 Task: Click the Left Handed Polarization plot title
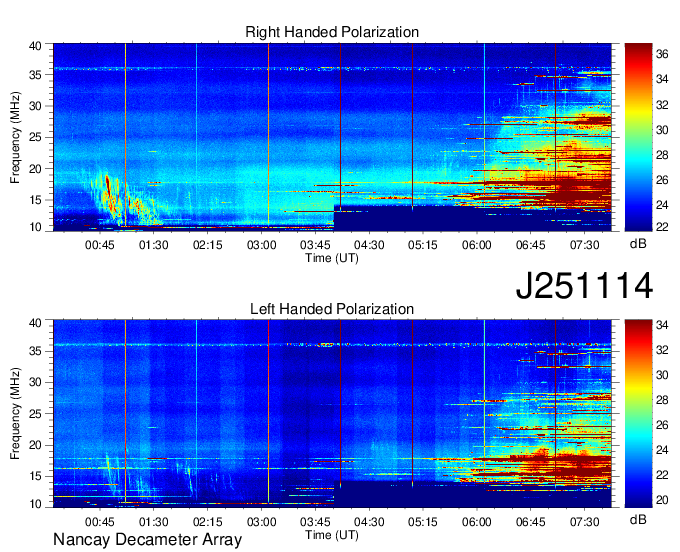(x=332, y=310)
